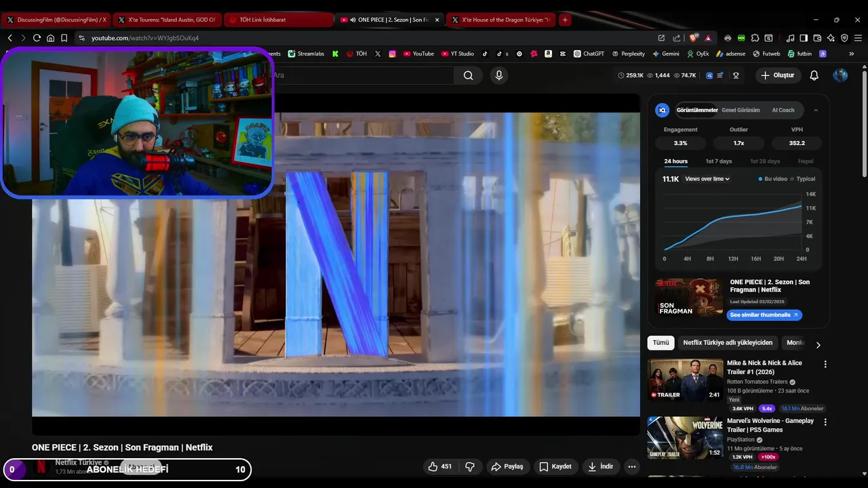Open the browser home page icon
The height and width of the screenshot is (488, 868).
point(50,38)
